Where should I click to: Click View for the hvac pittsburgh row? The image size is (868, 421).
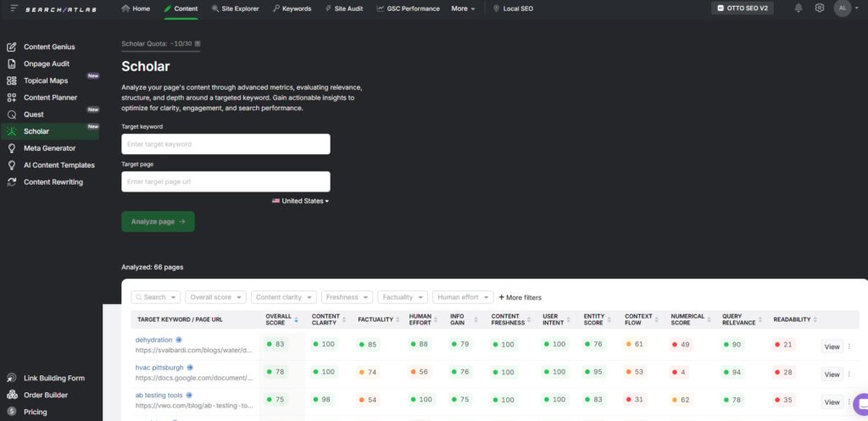pos(832,374)
